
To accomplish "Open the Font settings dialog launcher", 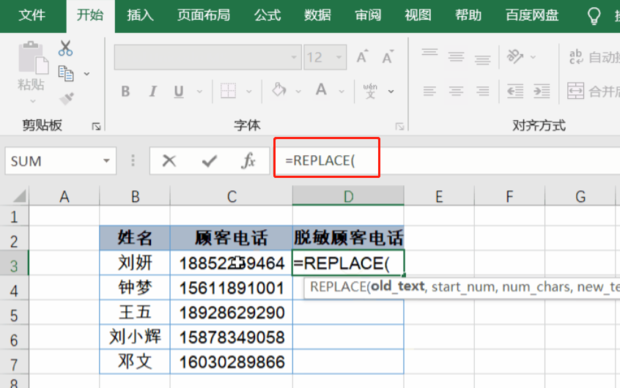I will [x=399, y=126].
